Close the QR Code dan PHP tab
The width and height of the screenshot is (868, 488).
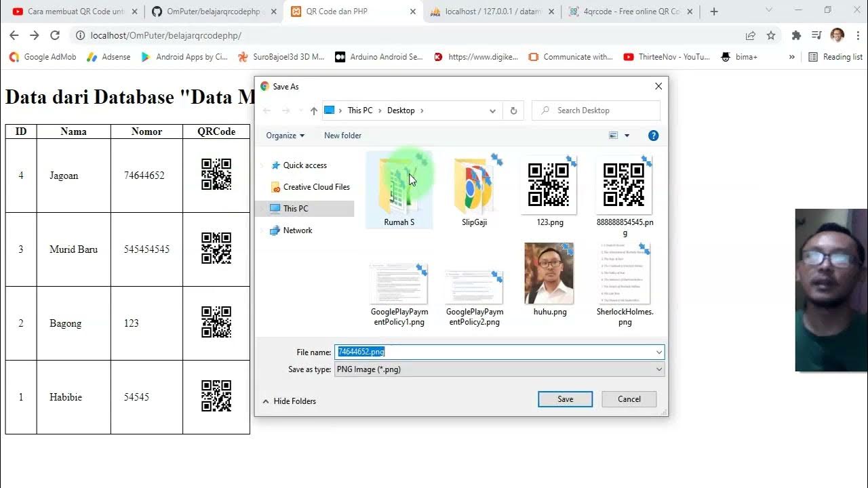tap(413, 12)
